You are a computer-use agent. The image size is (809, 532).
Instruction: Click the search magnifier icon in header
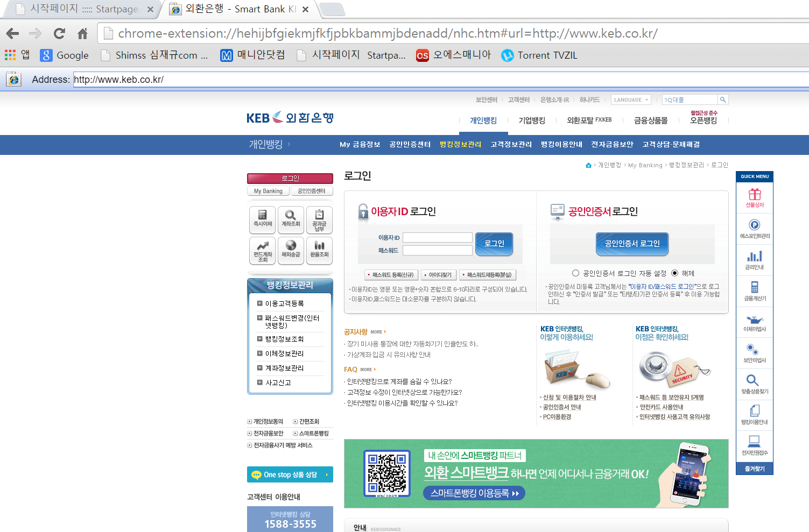[723, 100]
